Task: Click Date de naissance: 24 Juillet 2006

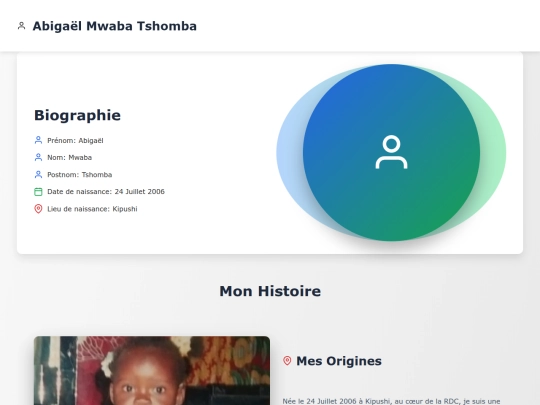Action: coord(106,191)
